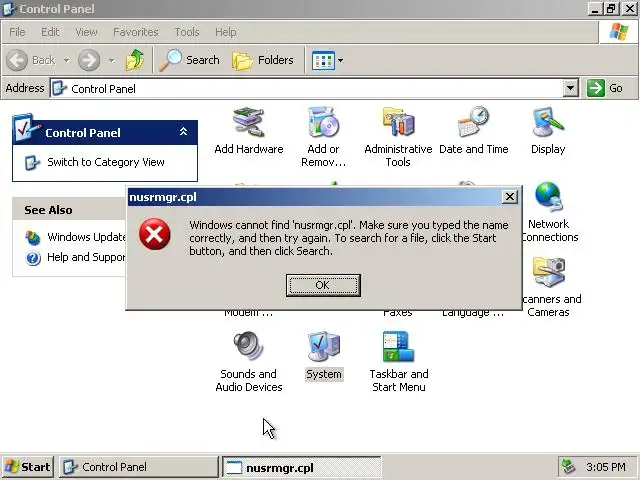
Task: Open Back button history dropdown
Action: point(67,60)
